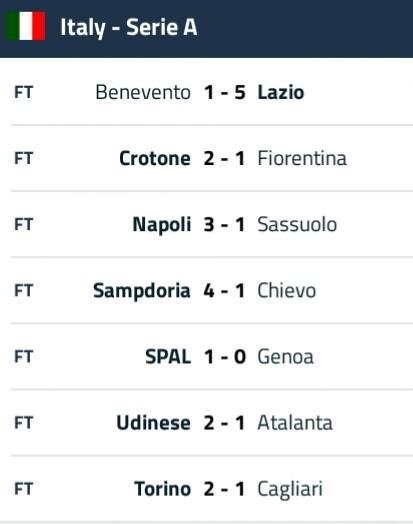
Task: Select the Udinese team name
Action: click(x=154, y=423)
